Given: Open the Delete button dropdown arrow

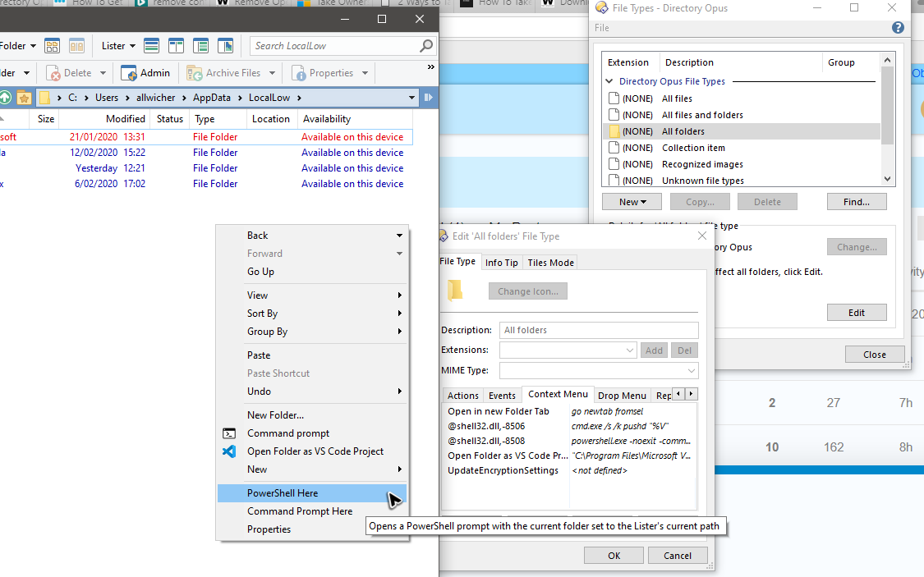Looking at the screenshot, I should (x=103, y=73).
